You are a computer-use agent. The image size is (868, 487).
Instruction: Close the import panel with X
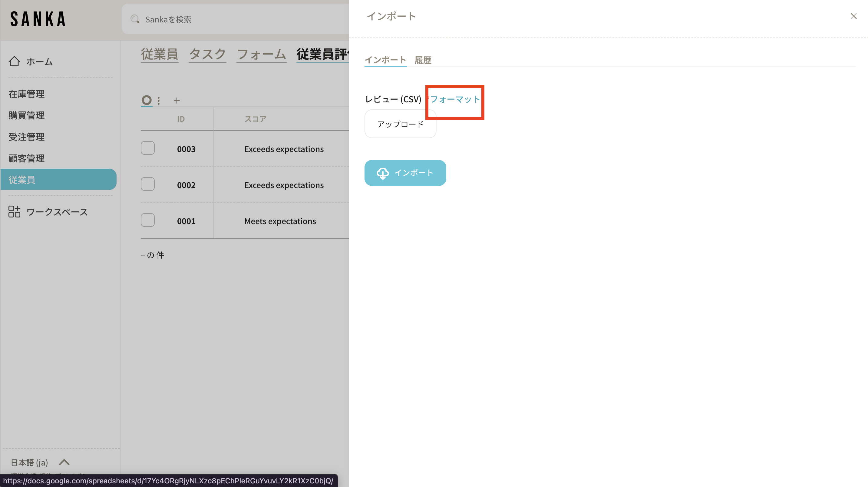coord(853,16)
